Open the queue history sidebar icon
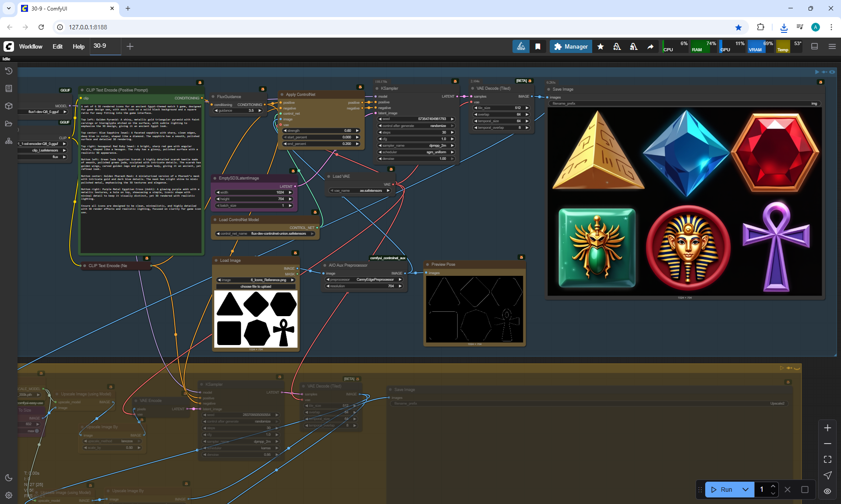 pos(8,71)
